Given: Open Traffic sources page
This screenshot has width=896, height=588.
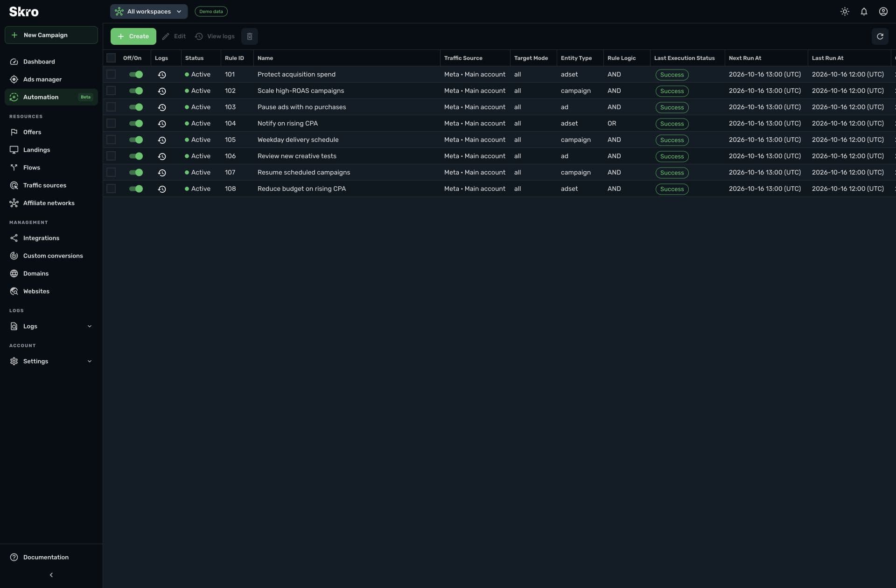Looking at the screenshot, I should [51, 185].
